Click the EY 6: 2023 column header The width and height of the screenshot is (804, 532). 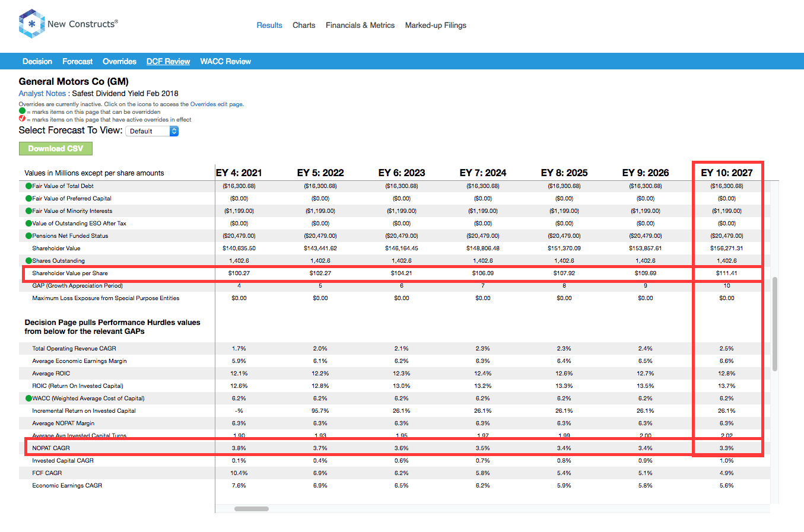[x=402, y=173]
